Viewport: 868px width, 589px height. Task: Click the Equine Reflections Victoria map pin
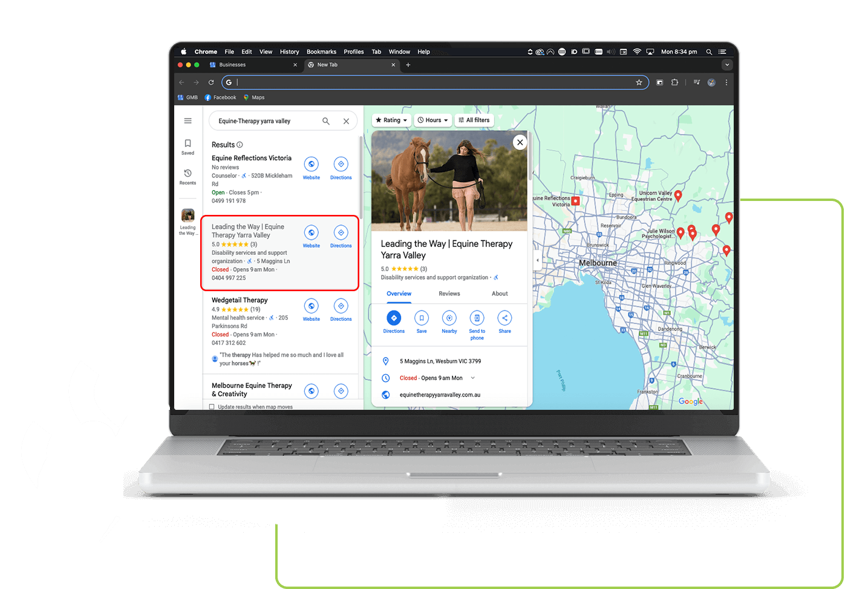click(576, 201)
